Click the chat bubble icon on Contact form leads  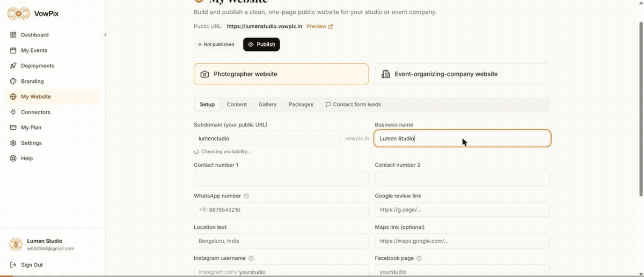(328, 104)
